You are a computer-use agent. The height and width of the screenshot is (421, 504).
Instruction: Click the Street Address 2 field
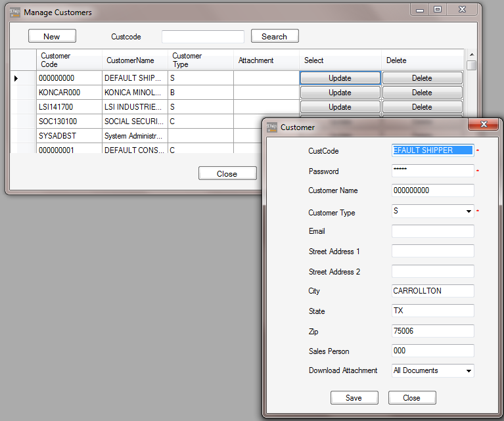[x=432, y=271]
